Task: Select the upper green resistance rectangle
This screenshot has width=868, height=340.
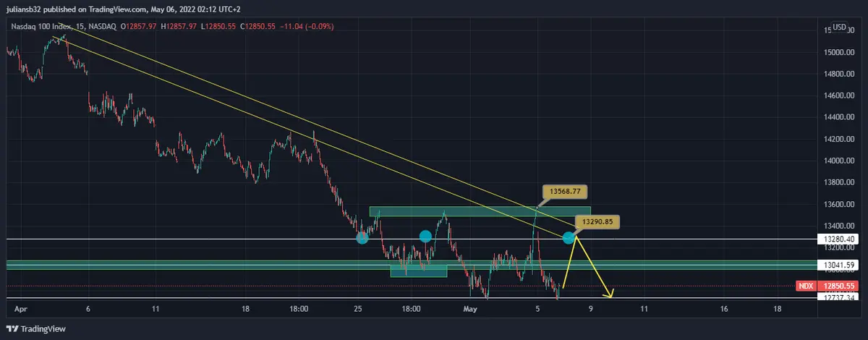Action: (x=480, y=211)
